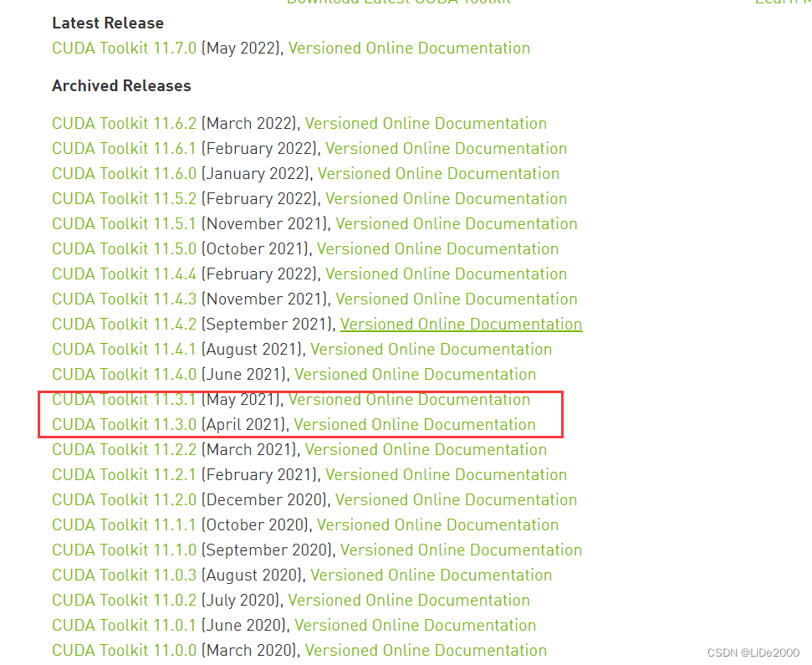This screenshot has width=812, height=665.
Task: Open CUDA Toolkit 11.5.2 link
Action: point(125,199)
